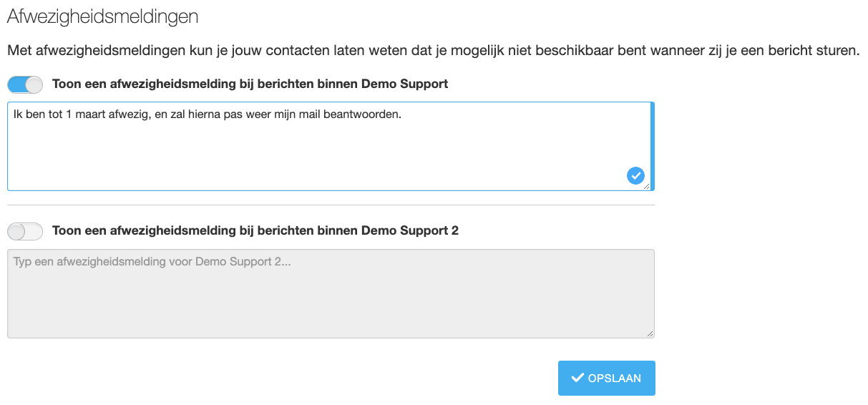Viewport: 868px width, 405px height.
Task: Click the blue checkmark icon in the message box
Action: coord(635,175)
